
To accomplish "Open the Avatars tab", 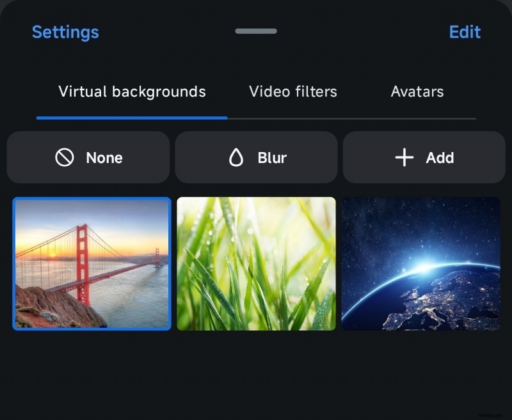I will pos(417,91).
